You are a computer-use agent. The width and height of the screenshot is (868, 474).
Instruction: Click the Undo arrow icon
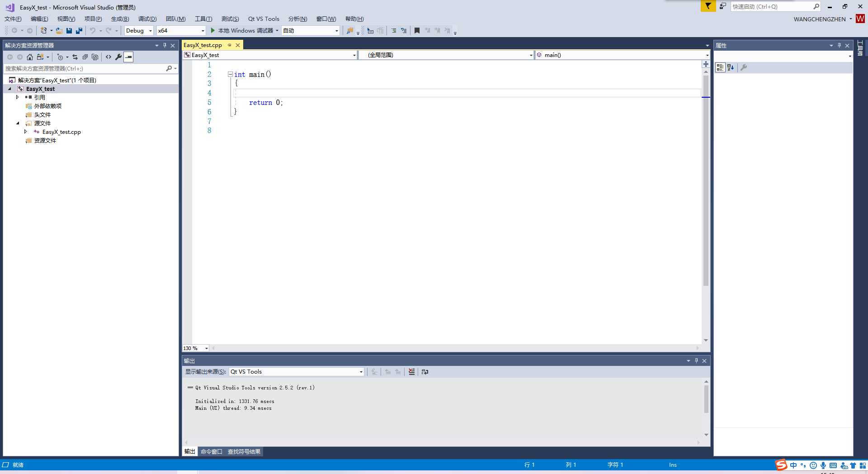coord(93,30)
